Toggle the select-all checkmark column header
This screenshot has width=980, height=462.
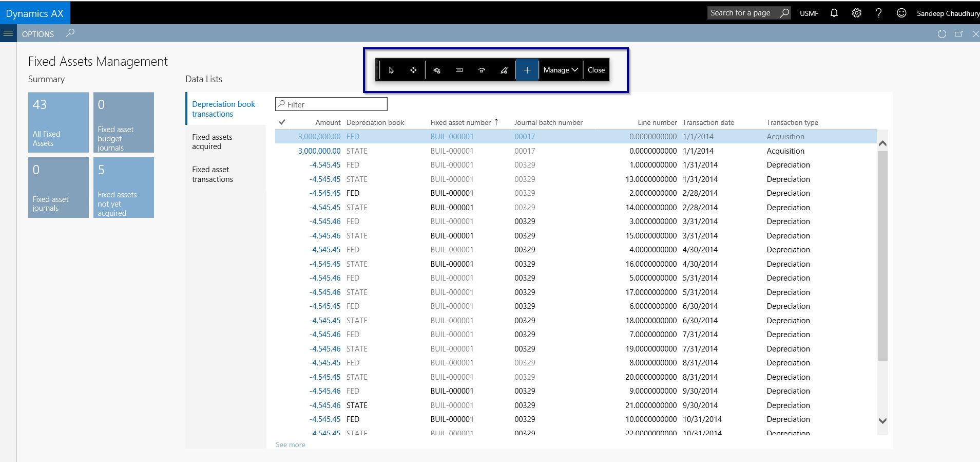click(x=282, y=122)
